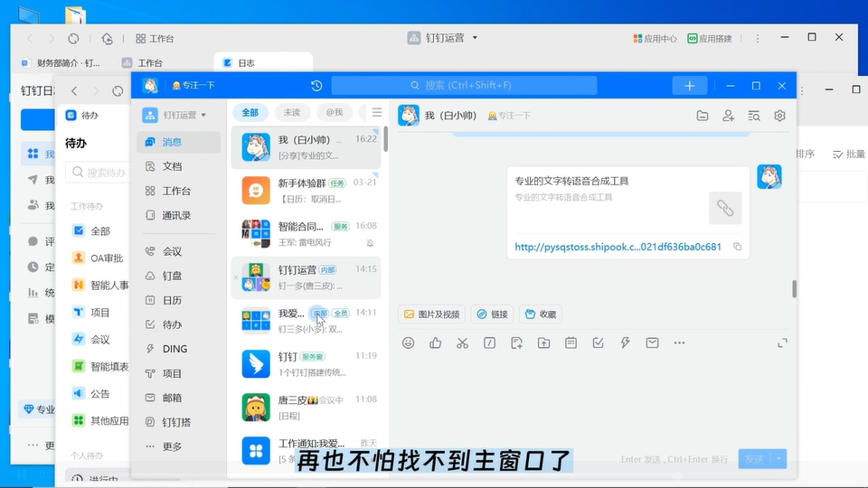Click the add member icon in chat header
Screen dimensions: 868x488
(x=728, y=116)
